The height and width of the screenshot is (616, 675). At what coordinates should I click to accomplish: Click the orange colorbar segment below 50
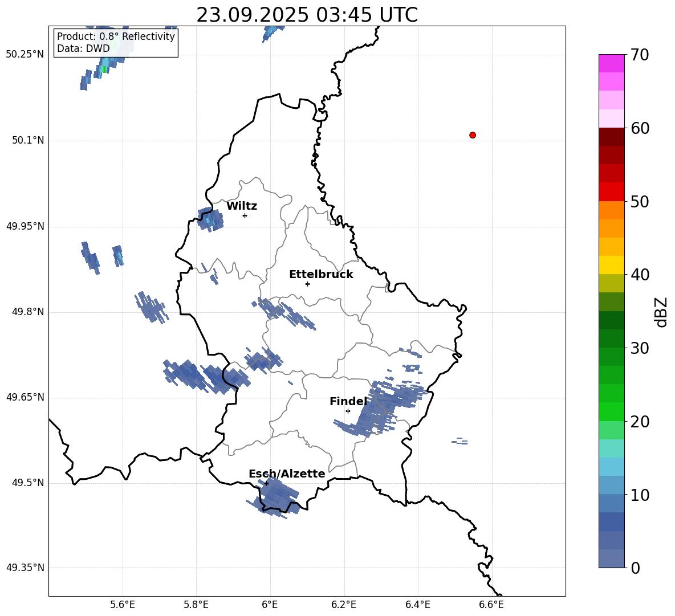pos(612,210)
